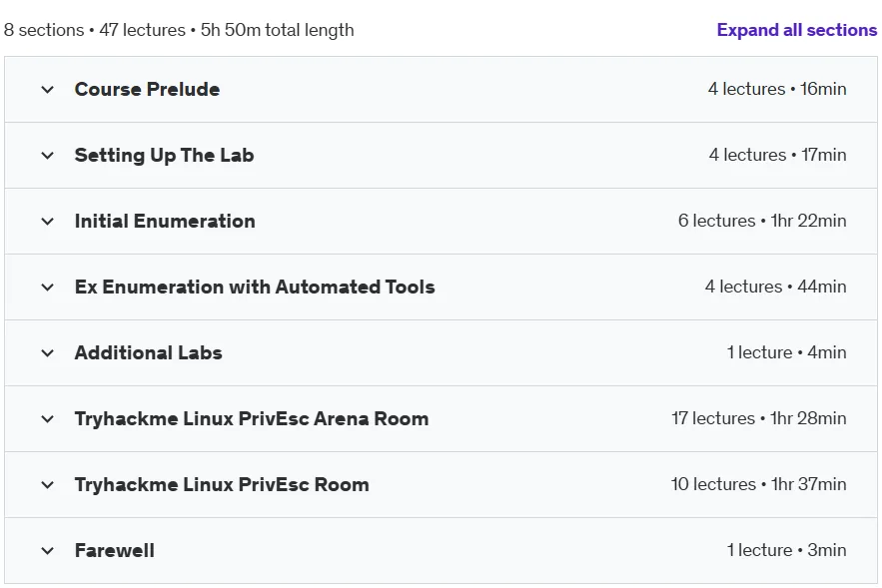Expand the Tryhackme Linux PrivEsc Room chevron
The image size is (882, 588).
click(x=48, y=484)
